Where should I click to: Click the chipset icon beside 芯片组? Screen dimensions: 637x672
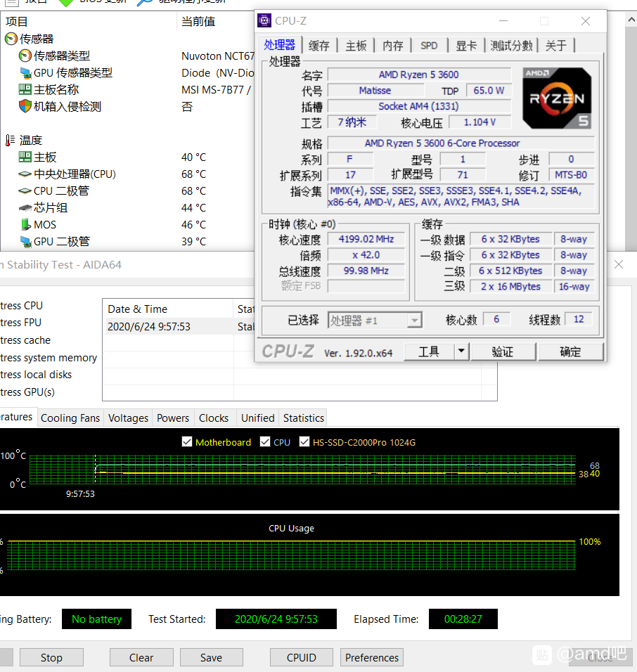tap(25, 208)
